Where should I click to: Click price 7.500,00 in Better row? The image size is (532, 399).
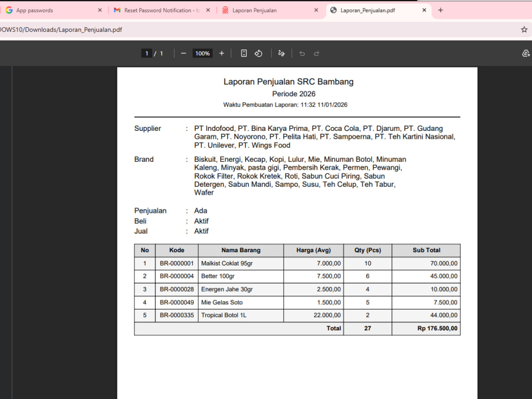tap(329, 276)
